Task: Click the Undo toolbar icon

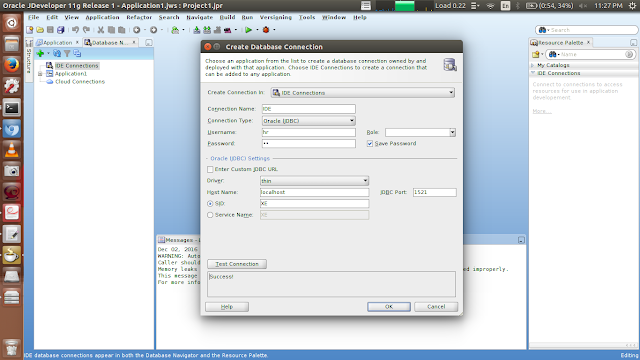Action: (x=76, y=30)
